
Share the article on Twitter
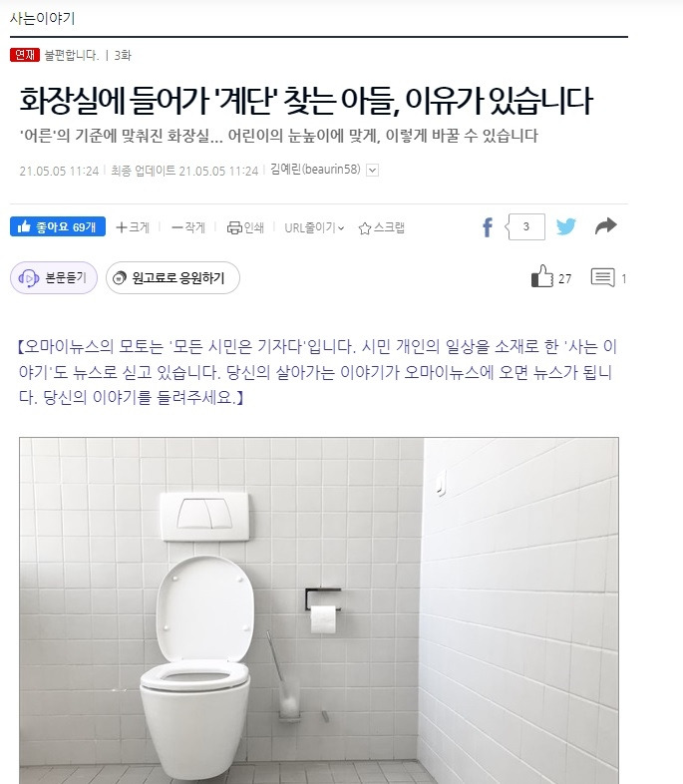click(x=565, y=227)
